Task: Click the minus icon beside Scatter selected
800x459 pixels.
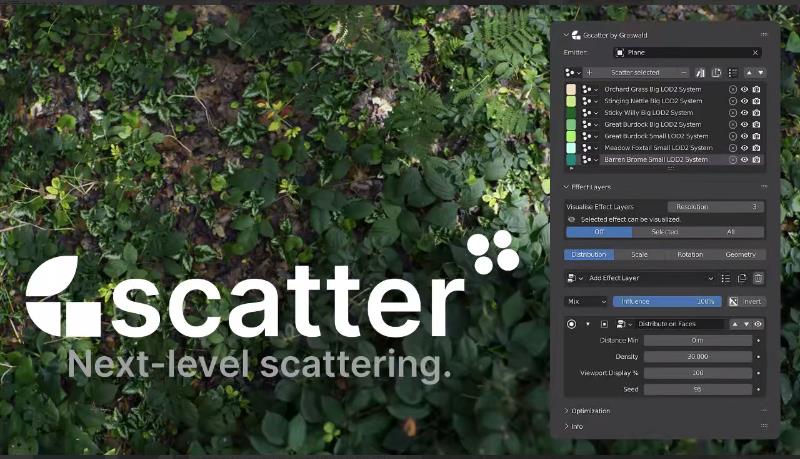Action: (x=684, y=72)
